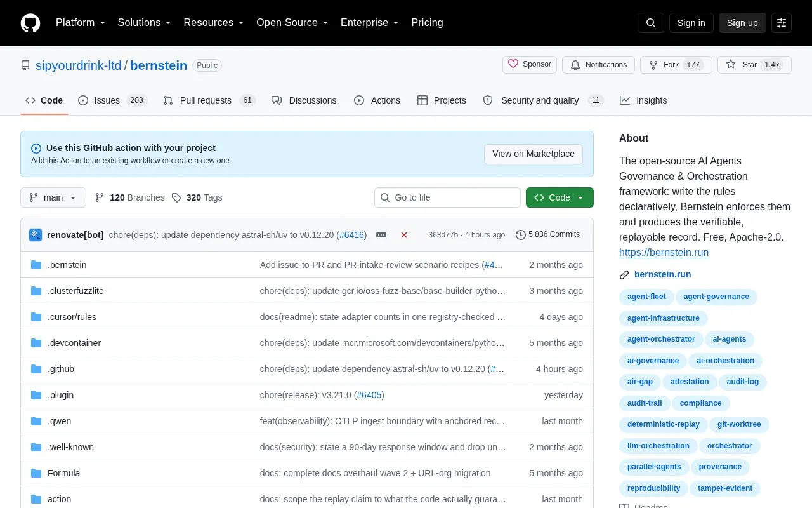The height and width of the screenshot is (508, 812).
Task: Open the Open Source dropdown menu
Action: coord(292,23)
